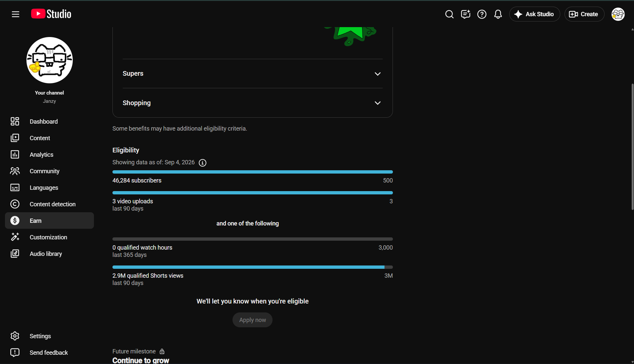This screenshot has height=364, width=634.
Task: Click the channel profile picture thumbnail
Action: tap(50, 60)
